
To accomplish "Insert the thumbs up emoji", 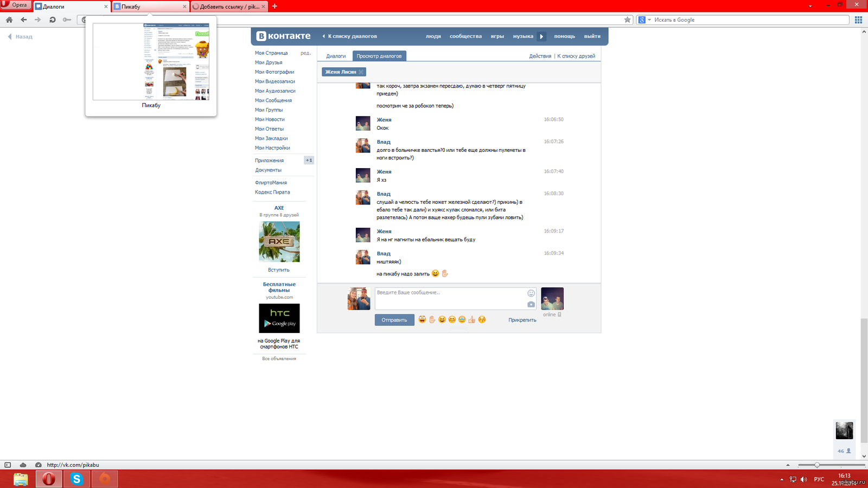I will pyautogui.click(x=471, y=320).
